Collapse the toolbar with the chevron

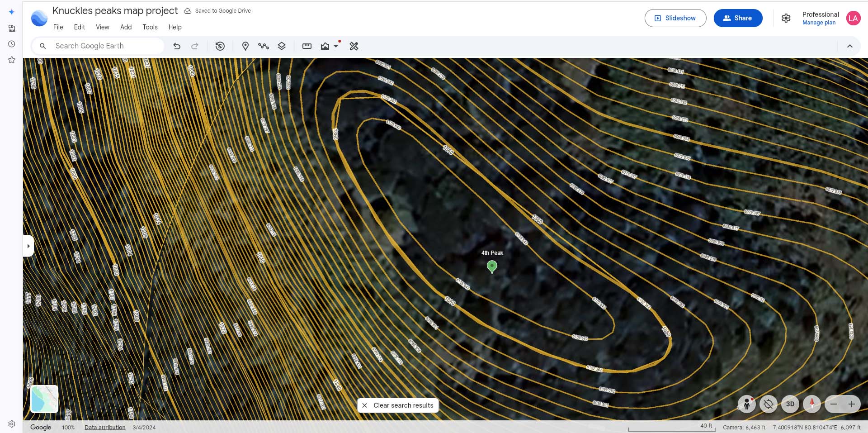click(850, 46)
